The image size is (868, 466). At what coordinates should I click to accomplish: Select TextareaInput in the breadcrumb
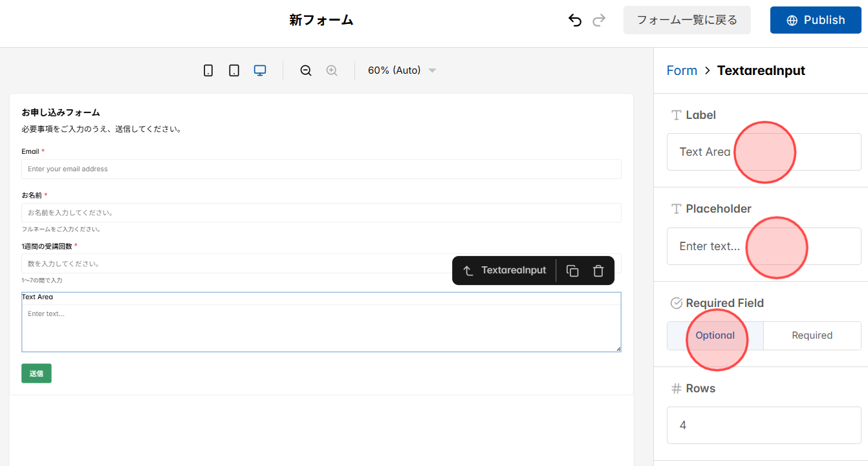[x=761, y=70]
